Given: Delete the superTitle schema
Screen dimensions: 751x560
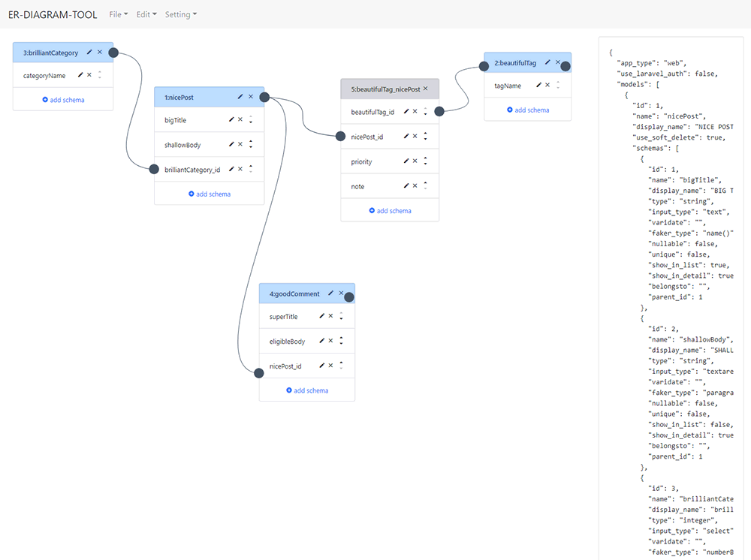Looking at the screenshot, I should (x=330, y=316).
